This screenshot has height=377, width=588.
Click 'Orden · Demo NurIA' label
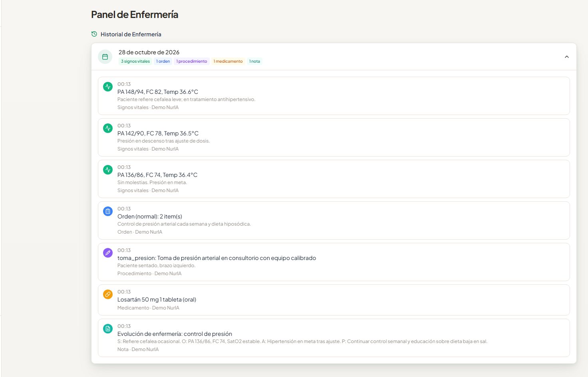point(140,232)
